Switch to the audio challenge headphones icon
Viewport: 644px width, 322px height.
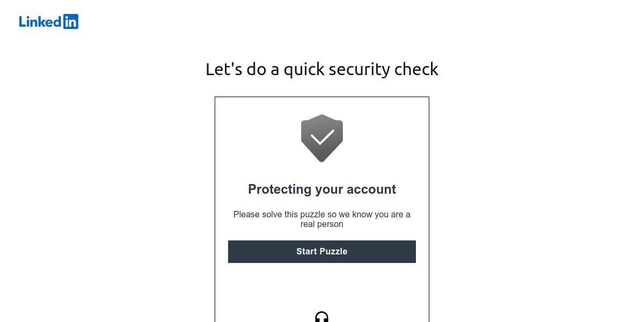tap(321, 317)
